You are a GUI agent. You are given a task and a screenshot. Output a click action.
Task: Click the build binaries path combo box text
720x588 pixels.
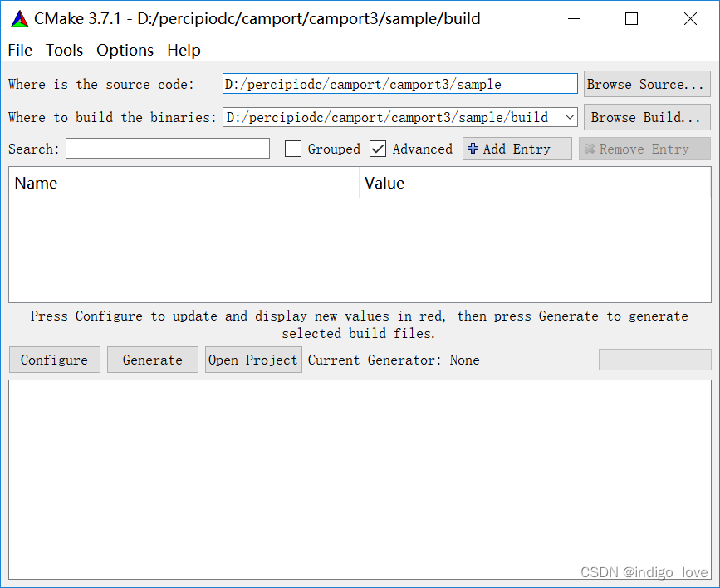pyautogui.click(x=387, y=118)
